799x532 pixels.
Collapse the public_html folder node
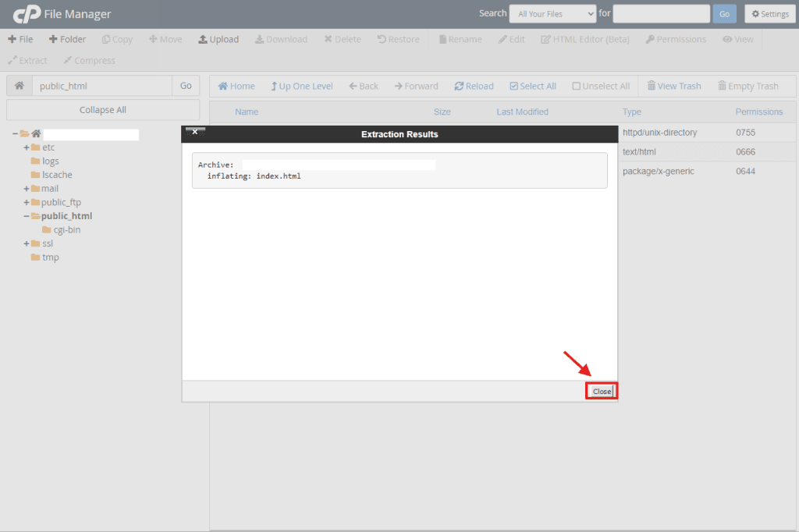27,216
